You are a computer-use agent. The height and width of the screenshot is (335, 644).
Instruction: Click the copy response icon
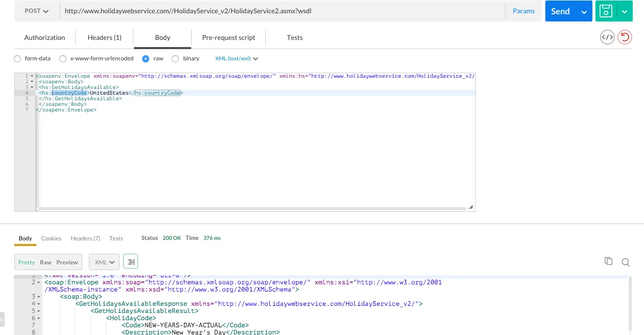tap(608, 261)
